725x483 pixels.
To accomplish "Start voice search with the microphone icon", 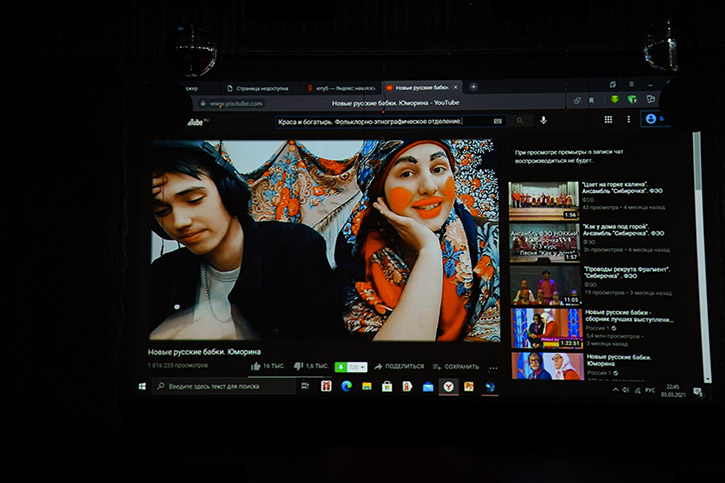I will (x=543, y=120).
